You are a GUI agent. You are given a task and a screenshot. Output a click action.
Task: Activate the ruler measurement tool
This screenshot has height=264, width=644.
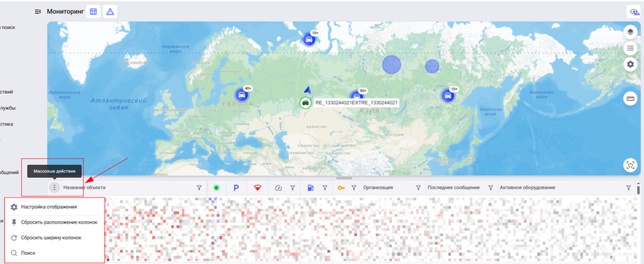(x=630, y=99)
